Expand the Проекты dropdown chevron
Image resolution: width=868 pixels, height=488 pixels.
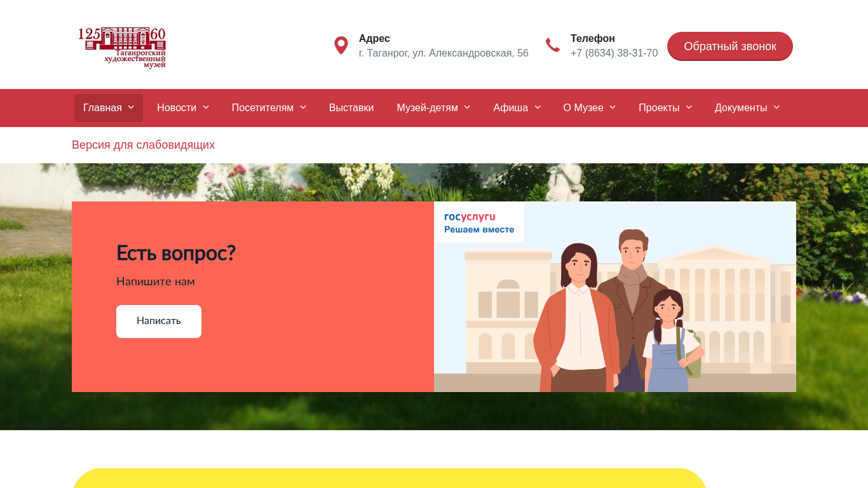tap(689, 107)
